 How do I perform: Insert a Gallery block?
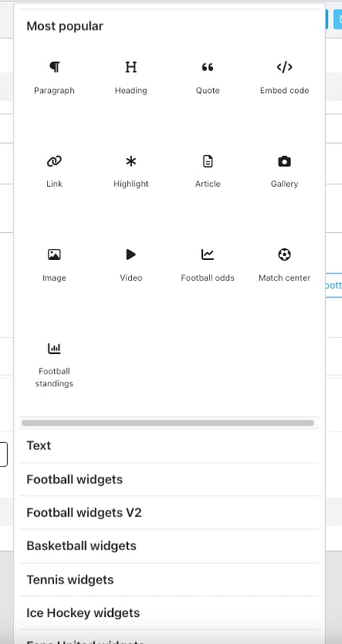coord(285,171)
